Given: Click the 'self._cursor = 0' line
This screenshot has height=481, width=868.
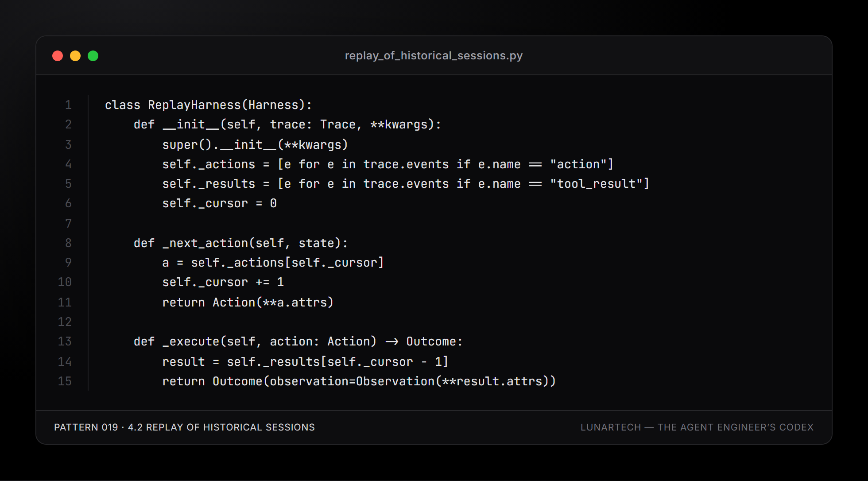Looking at the screenshot, I should point(220,203).
